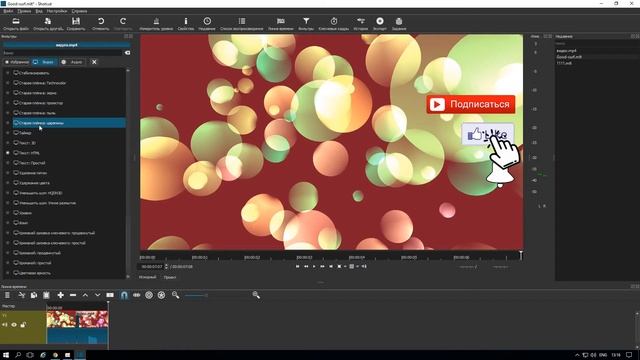
Task: Toggle favorite star for the Таймер filter
Action: coord(7,133)
